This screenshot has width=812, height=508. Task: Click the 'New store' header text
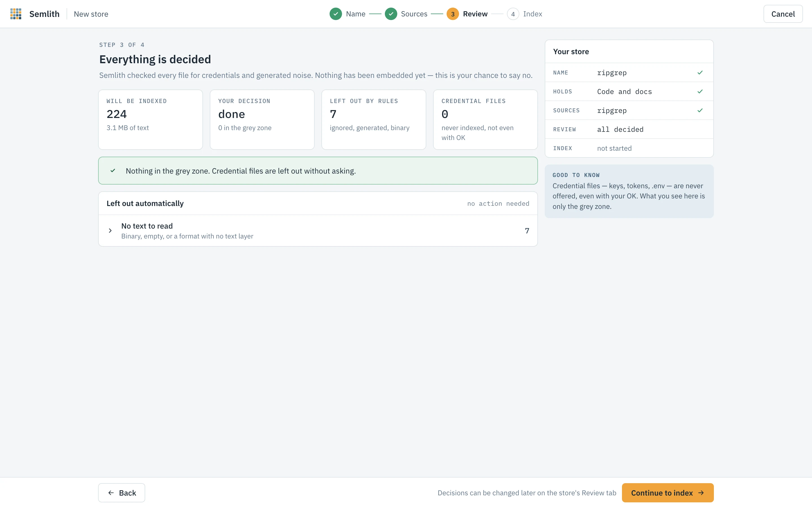coord(91,14)
